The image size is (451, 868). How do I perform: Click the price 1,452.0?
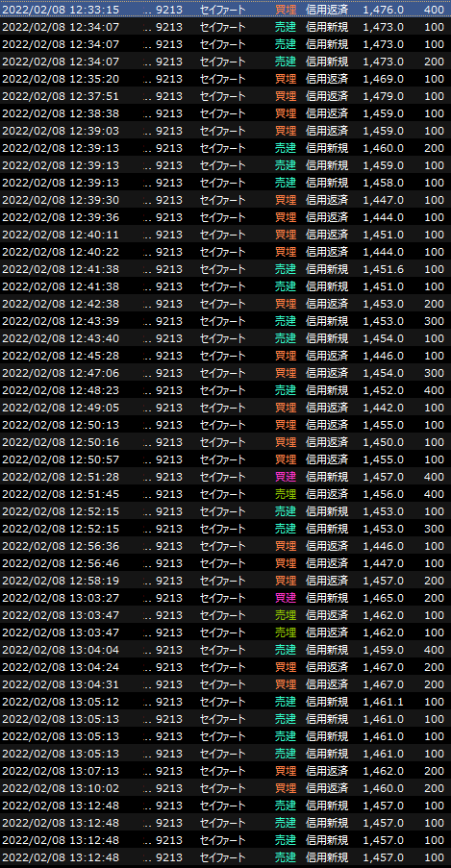384,390
